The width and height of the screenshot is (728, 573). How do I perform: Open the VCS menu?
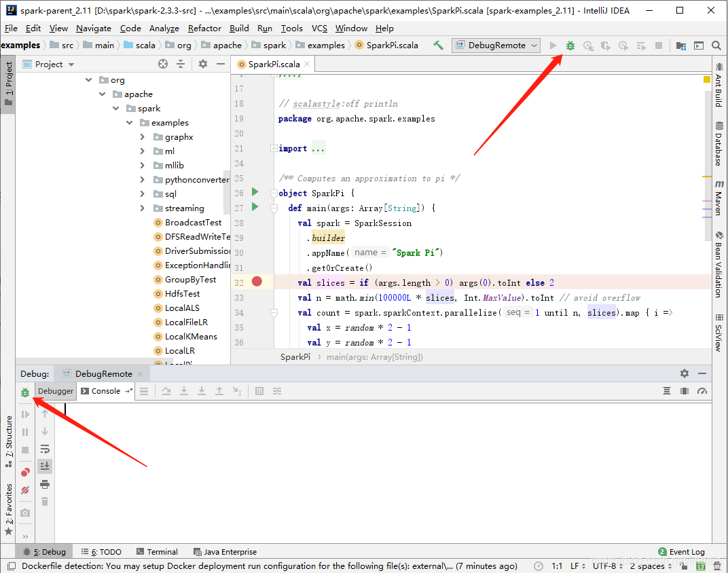[x=319, y=29]
